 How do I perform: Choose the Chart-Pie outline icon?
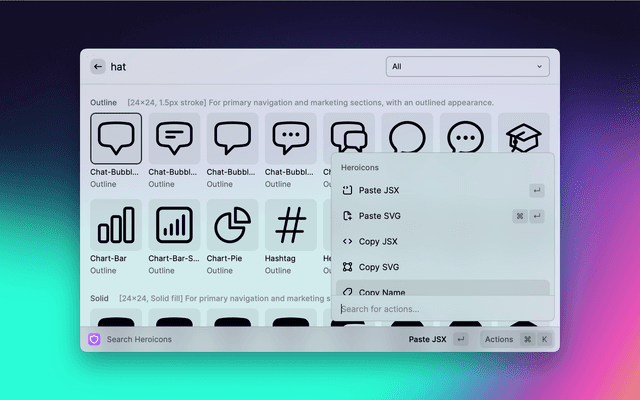pos(232,225)
